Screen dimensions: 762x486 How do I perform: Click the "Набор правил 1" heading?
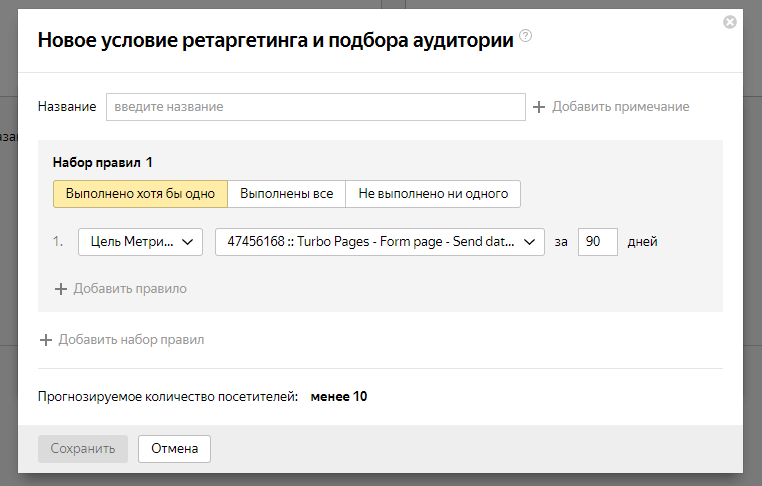click(x=103, y=162)
